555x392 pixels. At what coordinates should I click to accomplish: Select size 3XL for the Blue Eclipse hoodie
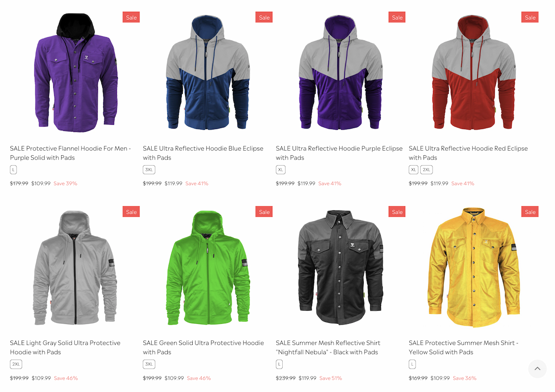[149, 170]
